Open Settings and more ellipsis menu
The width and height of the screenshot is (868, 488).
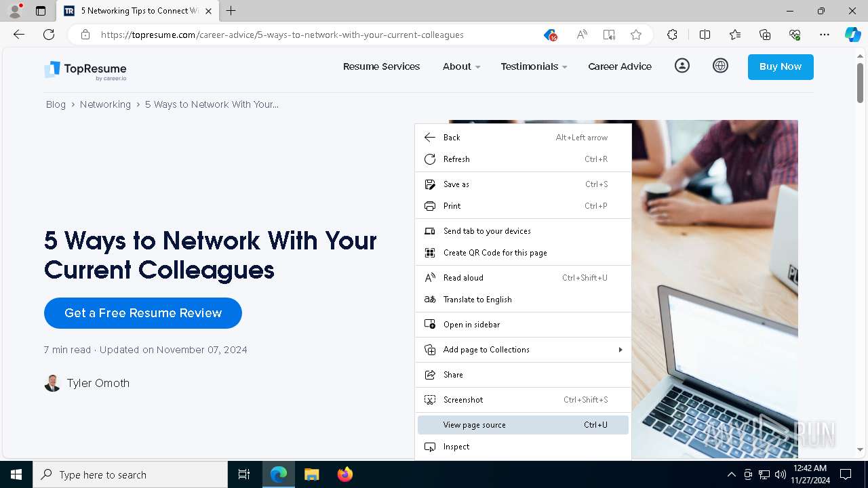825,35
